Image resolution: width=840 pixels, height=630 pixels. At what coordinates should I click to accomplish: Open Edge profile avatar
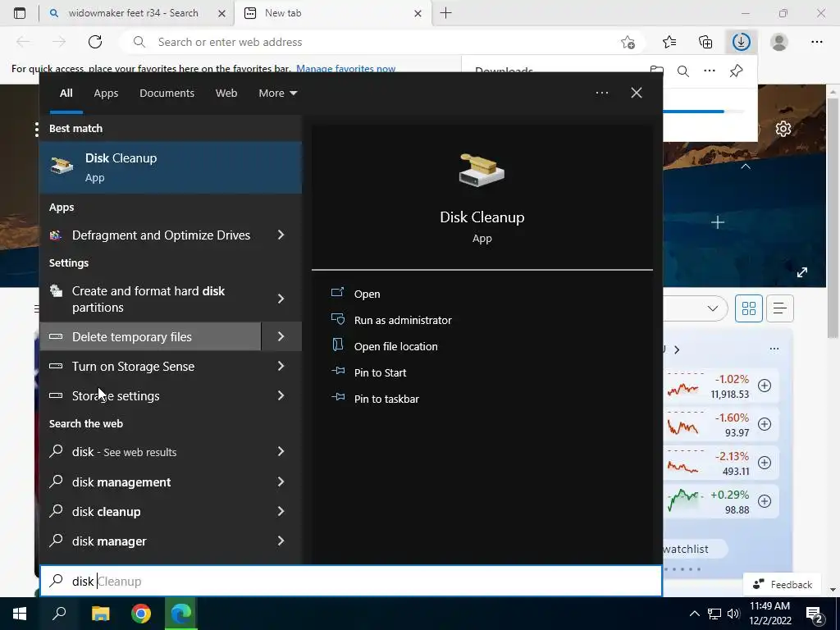click(x=779, y=42)
